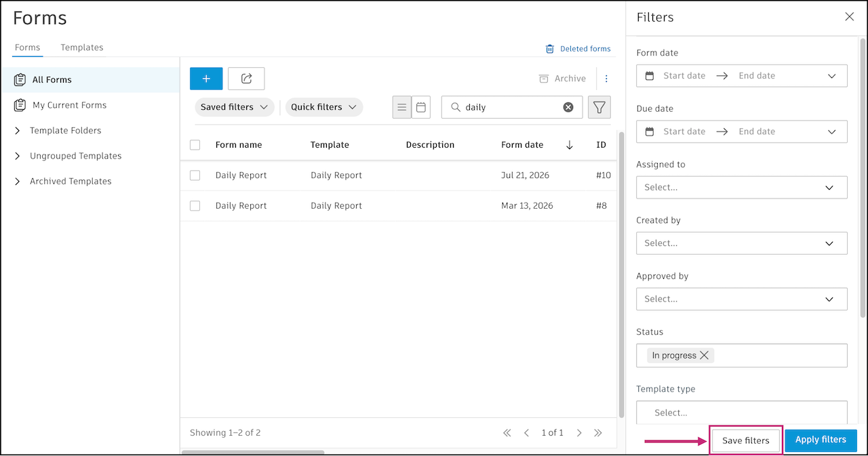The height and width of the screenshot is (456, 868).
Task: Select All Forms in sidebar
Action: (90, 80)
